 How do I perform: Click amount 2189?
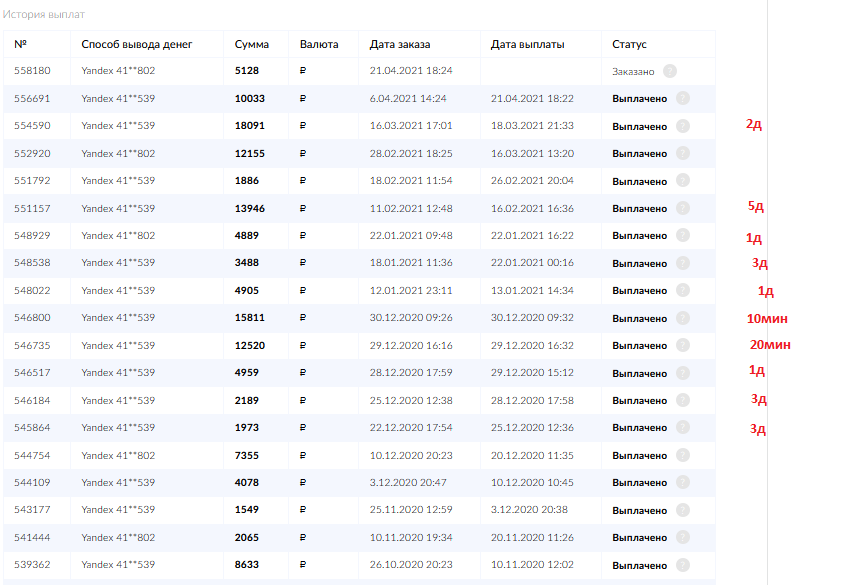[246, 401]
